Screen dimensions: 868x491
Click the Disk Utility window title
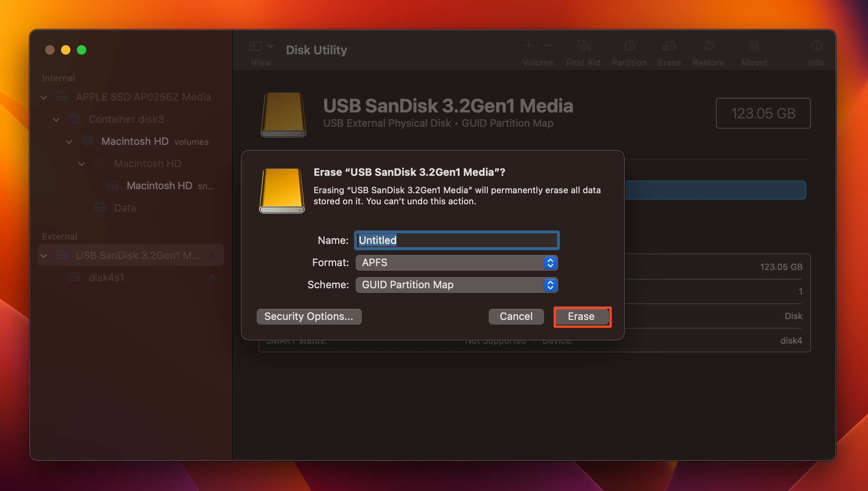click(316, 50)
